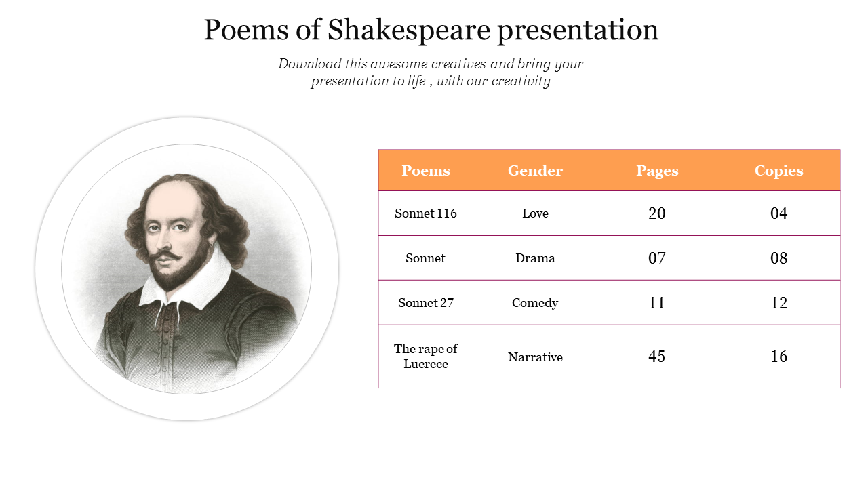This screenshot has width=868, height=488.
Task: Click the 'Love' table cell
Action: point(535,213)
